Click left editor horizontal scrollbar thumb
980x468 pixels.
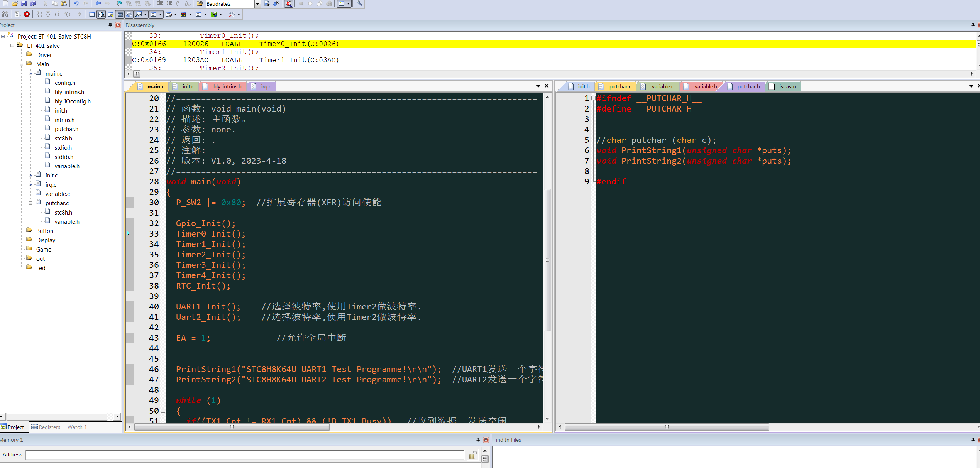click(232, 427)
